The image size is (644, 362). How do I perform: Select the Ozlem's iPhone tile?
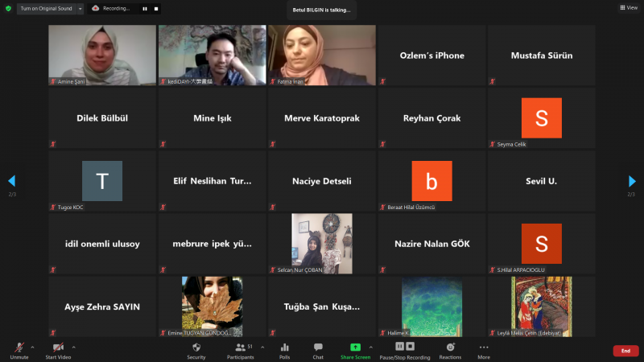pos(431,56)
